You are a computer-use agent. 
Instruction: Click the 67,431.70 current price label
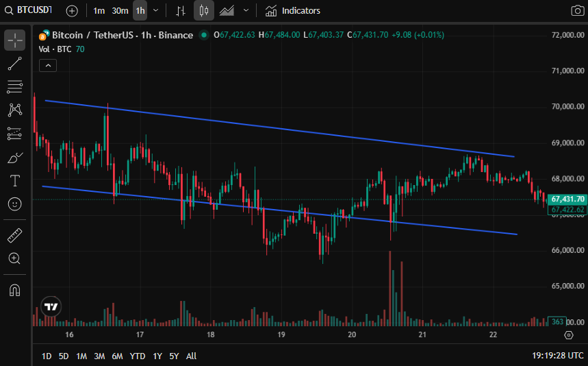tap(567, 199)
